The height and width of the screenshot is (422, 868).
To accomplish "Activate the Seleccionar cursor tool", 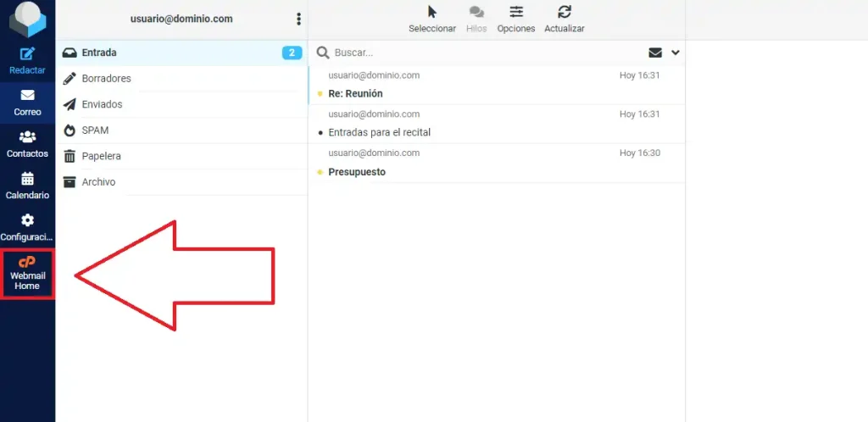I will [432, 19].
